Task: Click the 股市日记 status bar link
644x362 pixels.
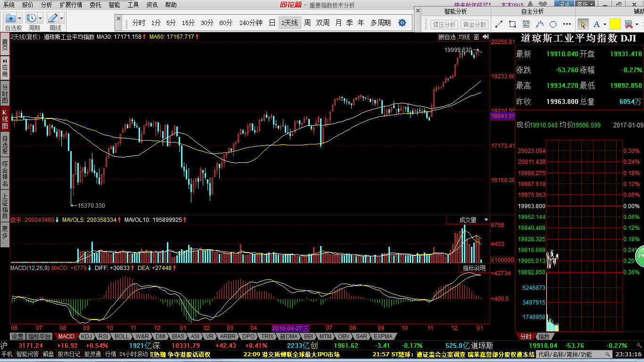Action: point(69,354)
